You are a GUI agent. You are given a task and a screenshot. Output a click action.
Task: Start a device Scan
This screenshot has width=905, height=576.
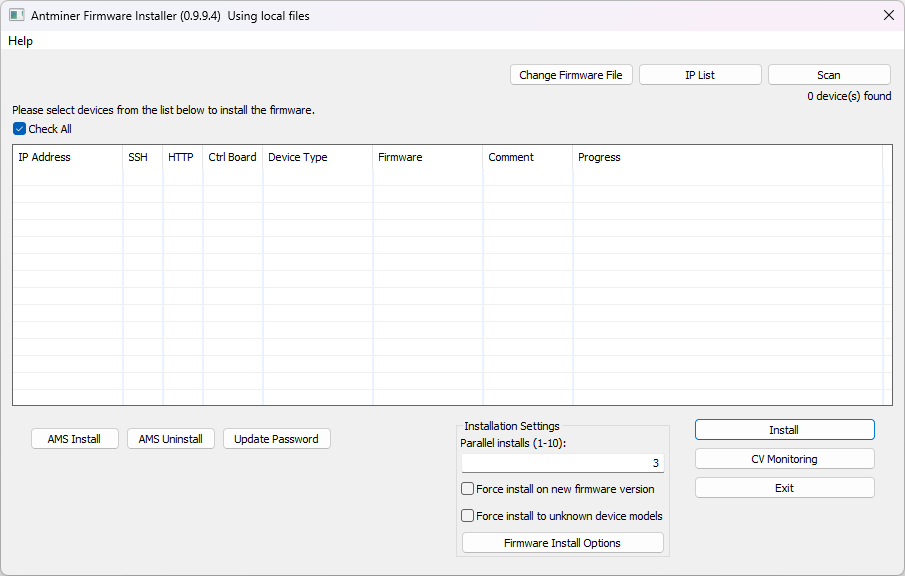(x=829, y=75)
